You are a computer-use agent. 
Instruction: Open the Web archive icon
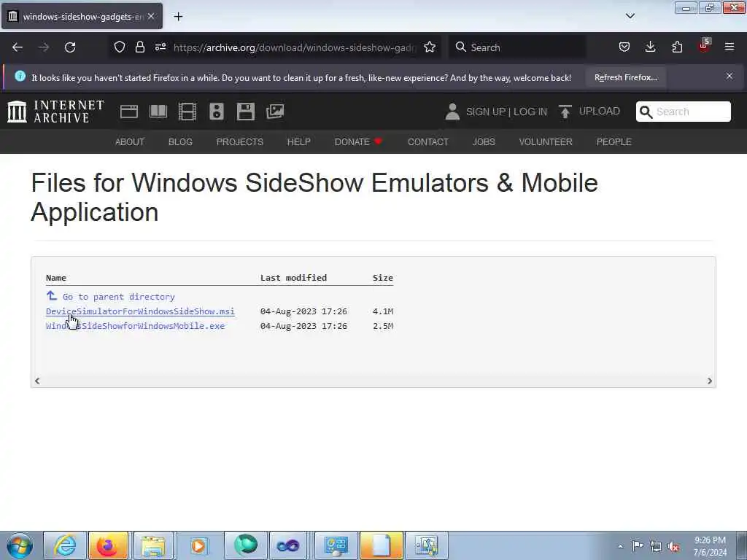(x=129, y=112)
